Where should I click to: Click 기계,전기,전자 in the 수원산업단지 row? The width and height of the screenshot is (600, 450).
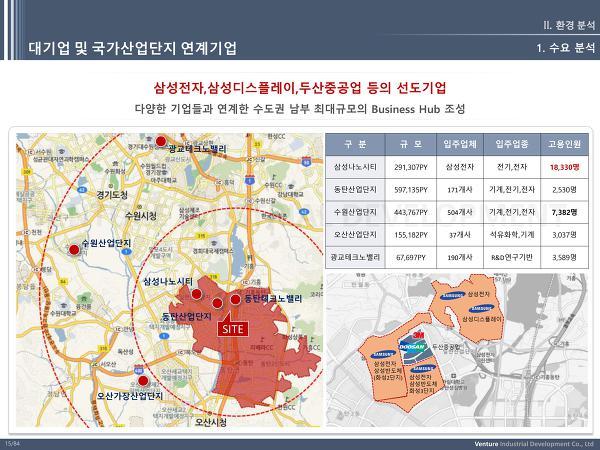point(512,212)
